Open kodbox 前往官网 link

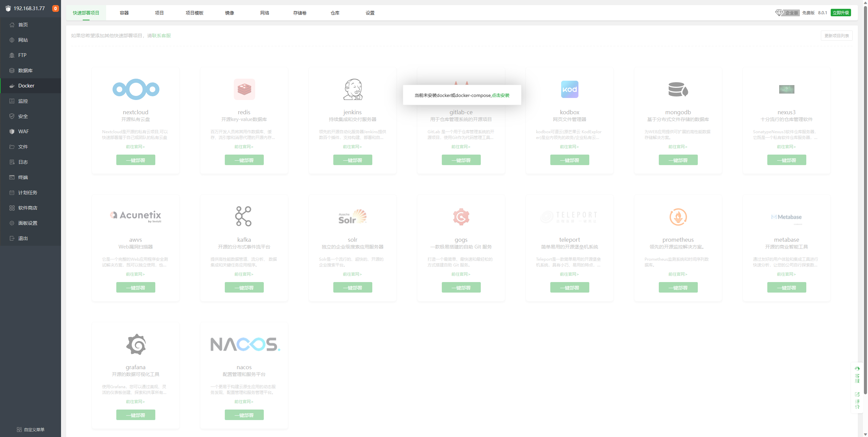[569, 147]
